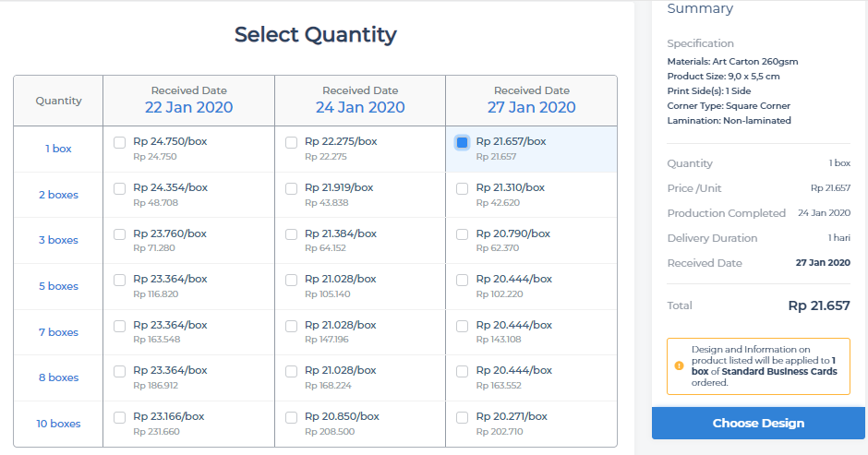Viewport: 868px width, 455px height.
Task: Click the 22 Jan 2020 received date header
Action: coord(188,107)
